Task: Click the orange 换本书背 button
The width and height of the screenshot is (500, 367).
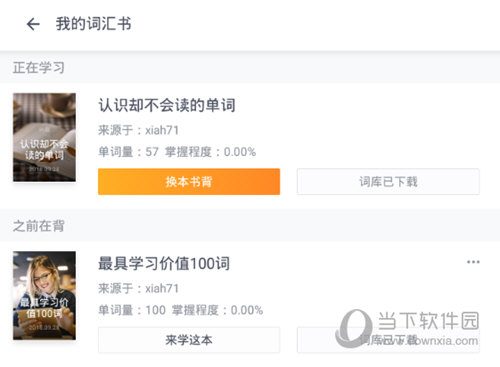Action: [189, 182]
